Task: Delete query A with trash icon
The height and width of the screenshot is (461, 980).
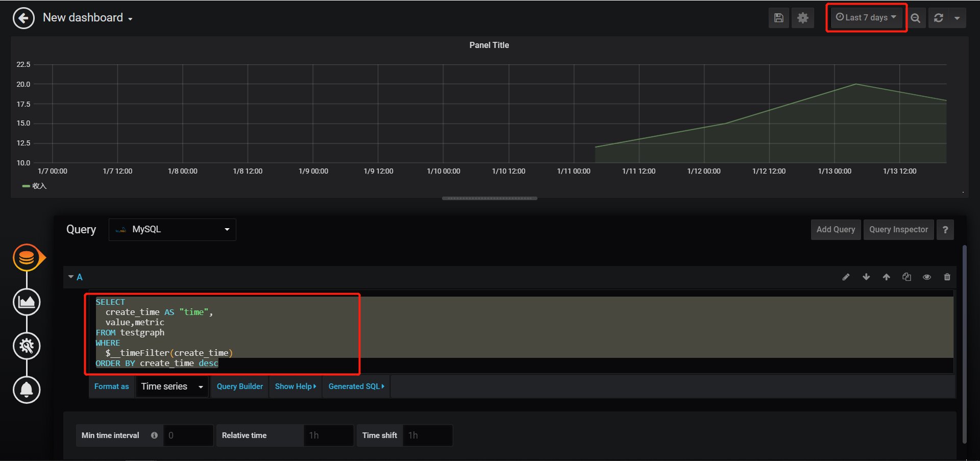Action: click(x=947, y=277)
